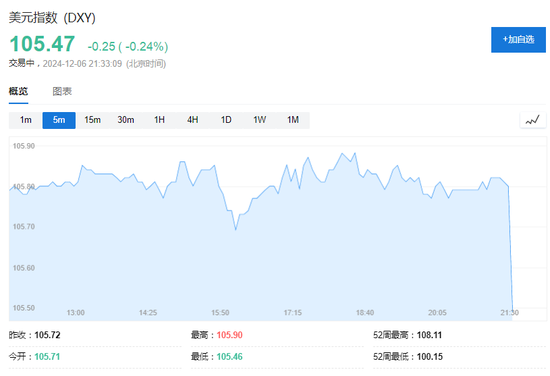Click the 14:25 time axis label
The height and width of the screenshot is (376, 550).
pos(148,313)
